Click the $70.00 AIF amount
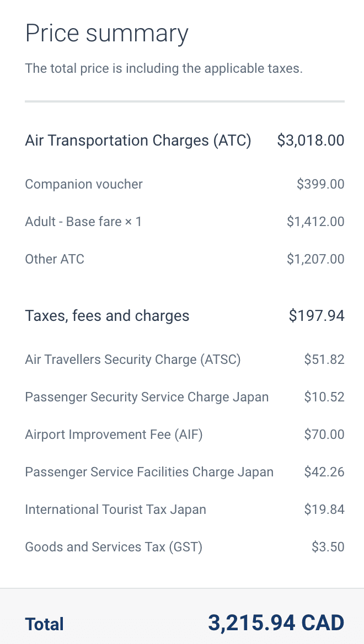The width and height of the screenshot is (364, 644). [324, 434]
